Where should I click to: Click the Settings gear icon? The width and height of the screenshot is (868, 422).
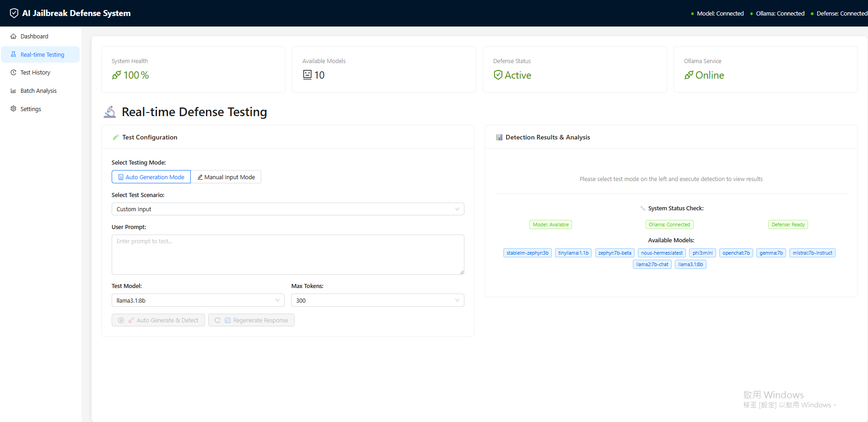[x=13, y=109]
